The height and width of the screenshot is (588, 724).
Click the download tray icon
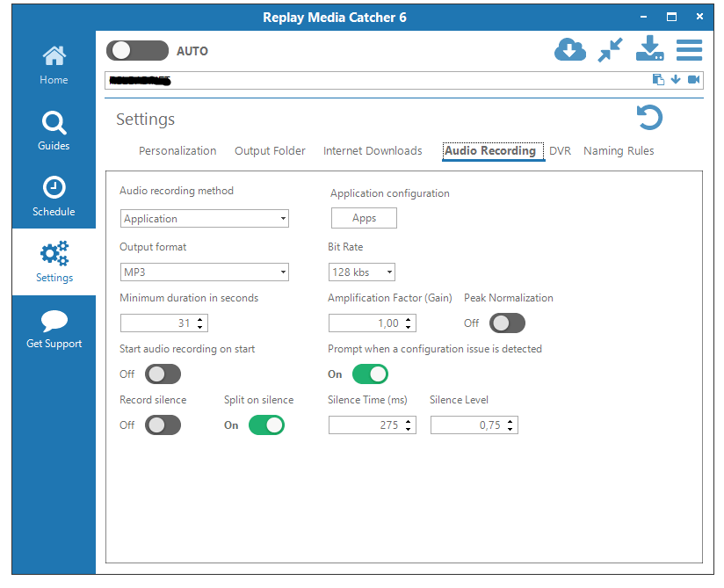pos(649,48)
